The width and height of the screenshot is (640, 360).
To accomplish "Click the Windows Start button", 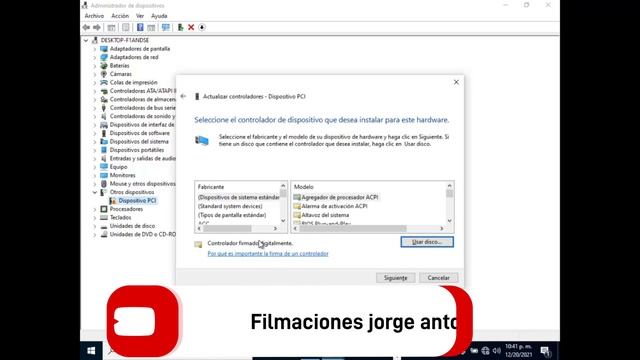I will (91, 351).
